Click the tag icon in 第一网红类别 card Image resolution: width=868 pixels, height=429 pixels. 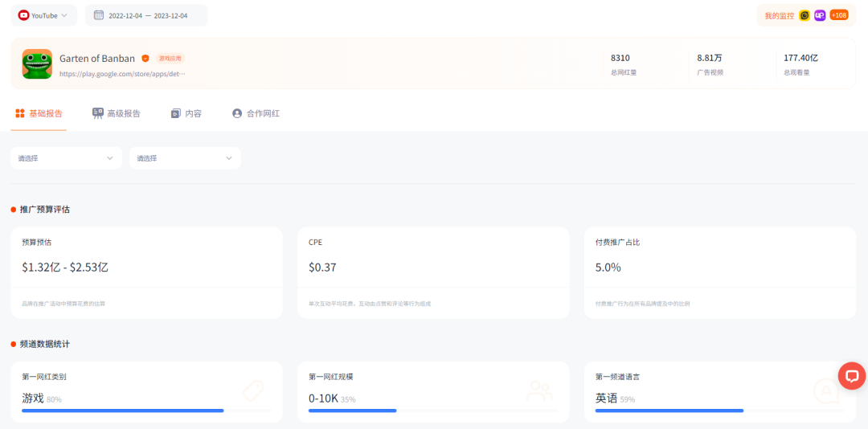click(253, 391)
